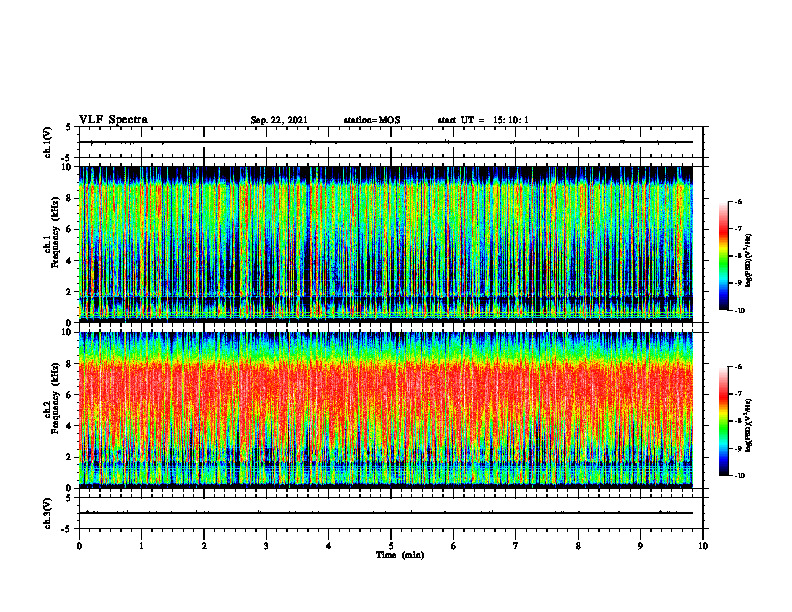The width and height of the screenshot is (792, 612).
Task: Click the "VLF Spectra" plot title
Action: point(113,120)
